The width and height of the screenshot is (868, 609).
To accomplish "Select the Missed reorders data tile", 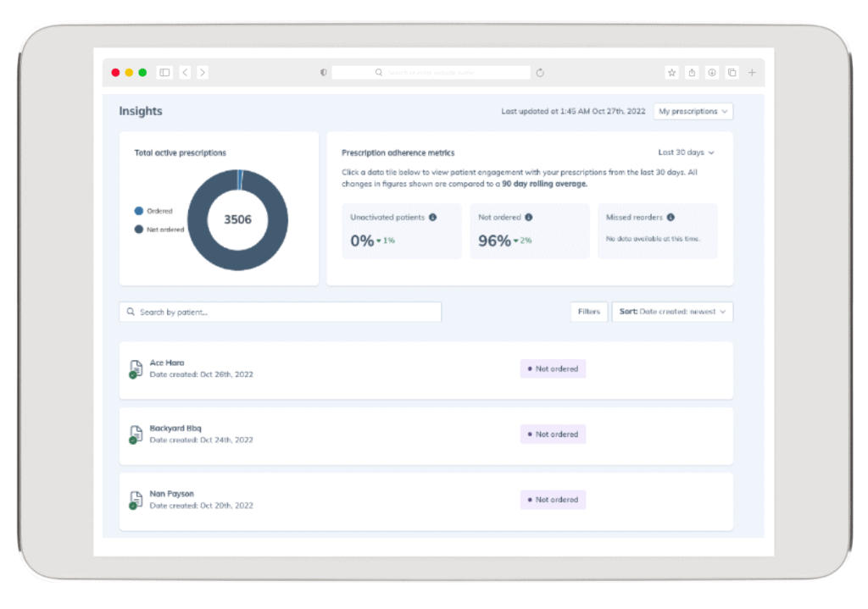I will [658, 231].
